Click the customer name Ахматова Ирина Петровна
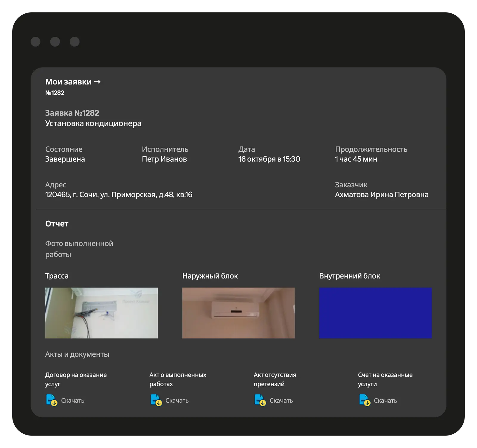The image size is (477, 448). point(382,194)
